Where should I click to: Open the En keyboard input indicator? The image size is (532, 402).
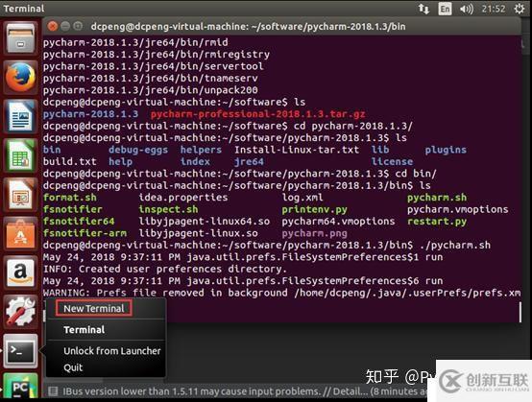(x=445, y=9)
